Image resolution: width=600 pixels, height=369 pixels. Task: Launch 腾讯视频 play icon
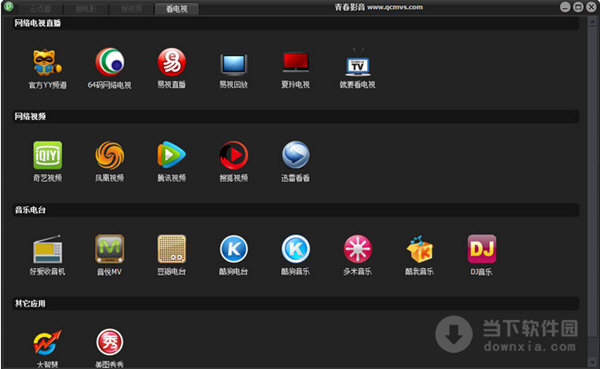[172, 155]
